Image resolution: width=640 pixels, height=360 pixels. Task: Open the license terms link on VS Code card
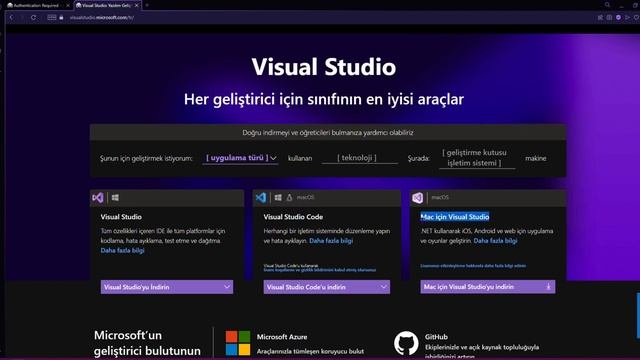click(x=320, y=270)
